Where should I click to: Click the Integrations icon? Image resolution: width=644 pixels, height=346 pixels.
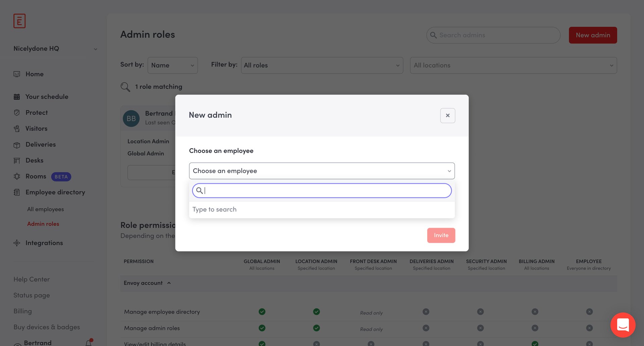tap(17, 243)
